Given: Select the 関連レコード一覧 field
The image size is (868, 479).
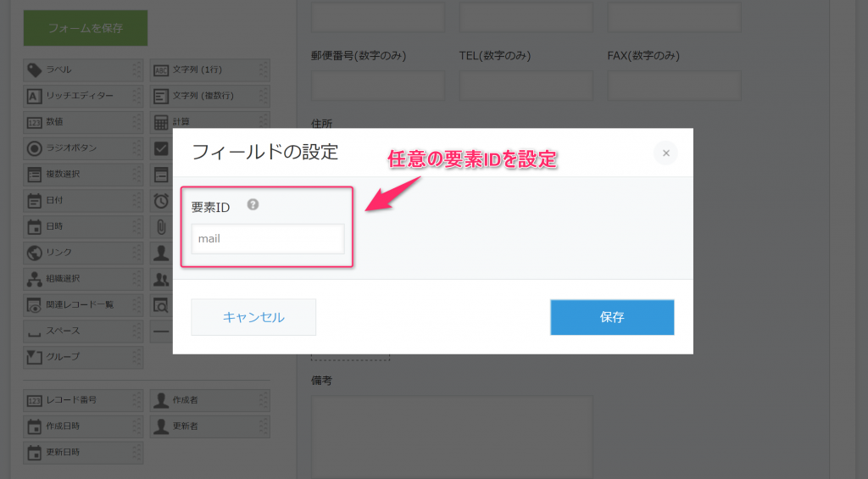Looking at the screenshot, I should (83, 304).
